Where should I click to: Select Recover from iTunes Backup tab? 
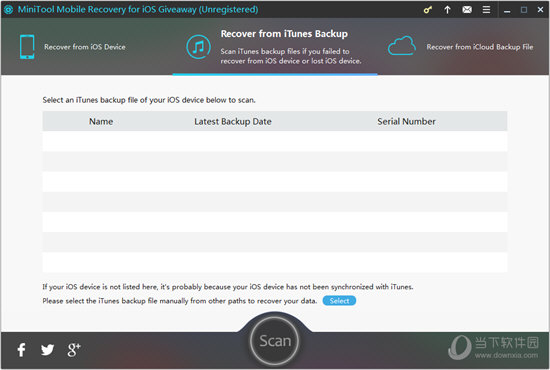click(x=275, y=47)
